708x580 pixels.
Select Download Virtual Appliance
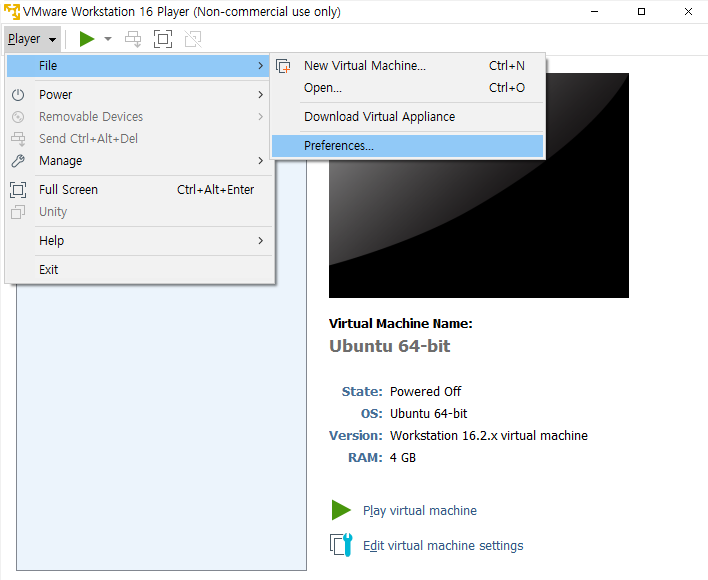[x=407, y=117]
